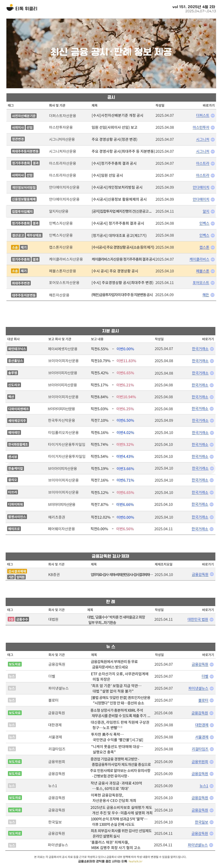Click the link icon beside 대한경제
Screen dimensions: 221x868
coord(212,725)
